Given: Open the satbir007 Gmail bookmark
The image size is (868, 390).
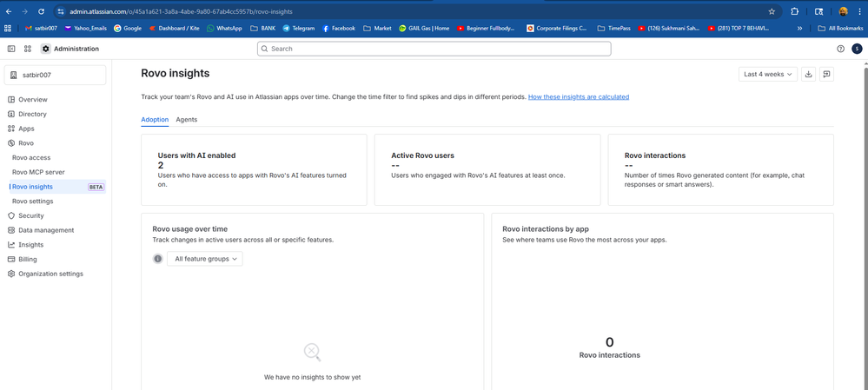Looking at the screenshot, I should (x=41, y=28).
